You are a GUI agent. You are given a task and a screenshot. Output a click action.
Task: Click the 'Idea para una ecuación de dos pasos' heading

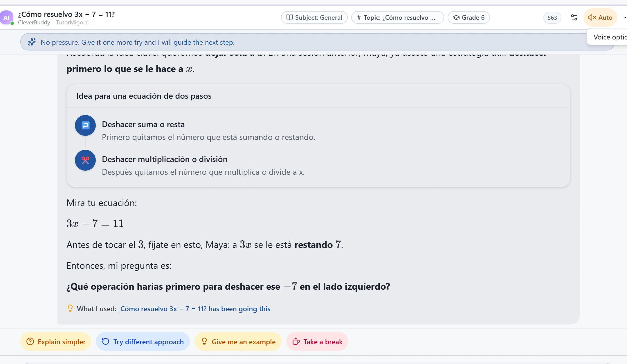coord(144,96)
